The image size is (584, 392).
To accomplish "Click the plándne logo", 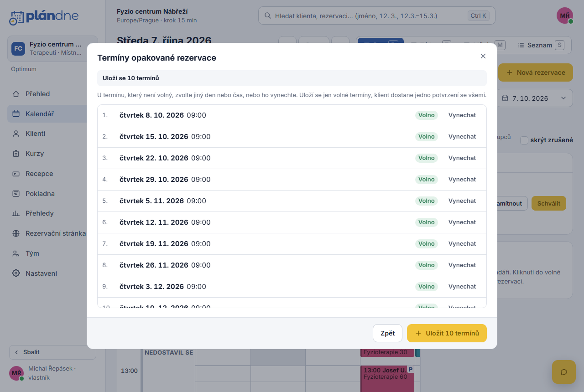I will 44,17.
